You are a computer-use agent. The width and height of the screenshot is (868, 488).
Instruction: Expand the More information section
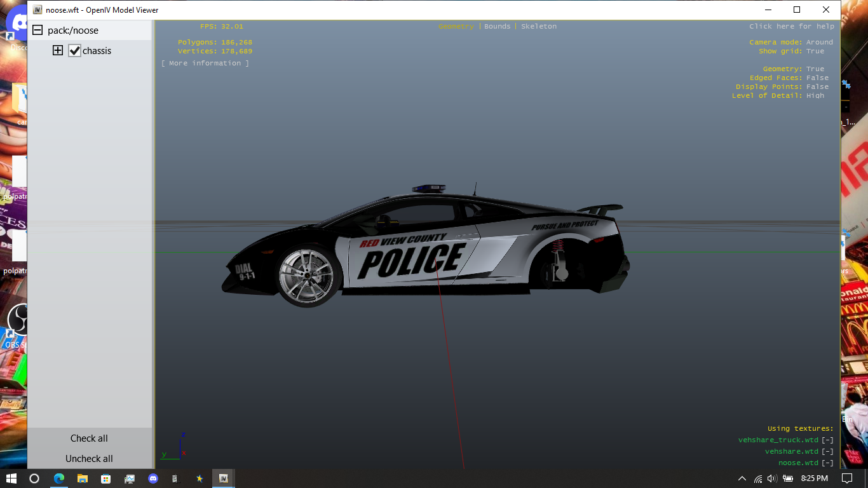tap(205, 64)
